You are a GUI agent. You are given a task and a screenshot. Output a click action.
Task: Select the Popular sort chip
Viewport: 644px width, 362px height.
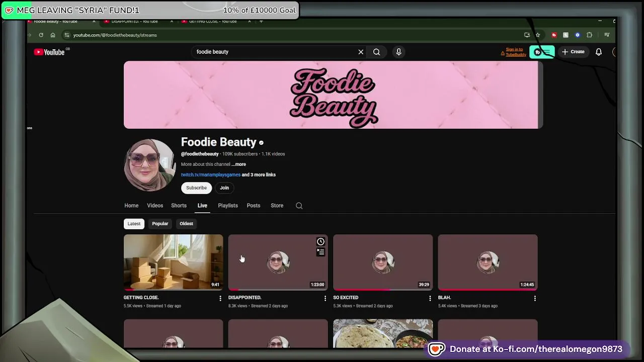pos(160,224)
